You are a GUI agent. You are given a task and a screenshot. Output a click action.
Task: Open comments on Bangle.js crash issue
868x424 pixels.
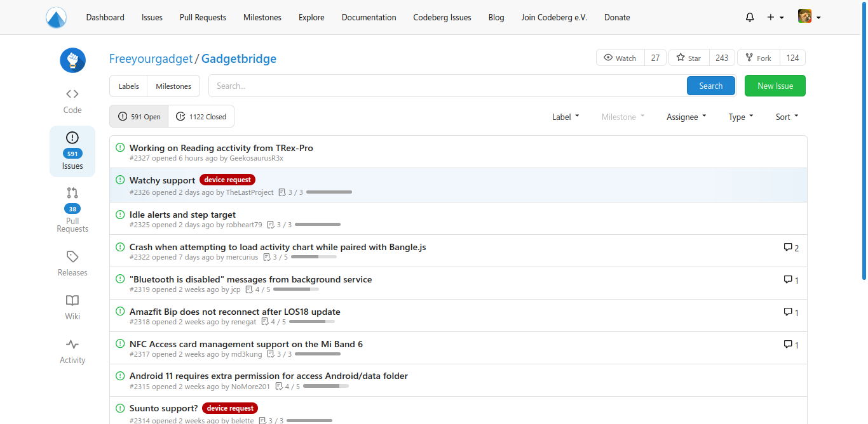tap(791, 248)
